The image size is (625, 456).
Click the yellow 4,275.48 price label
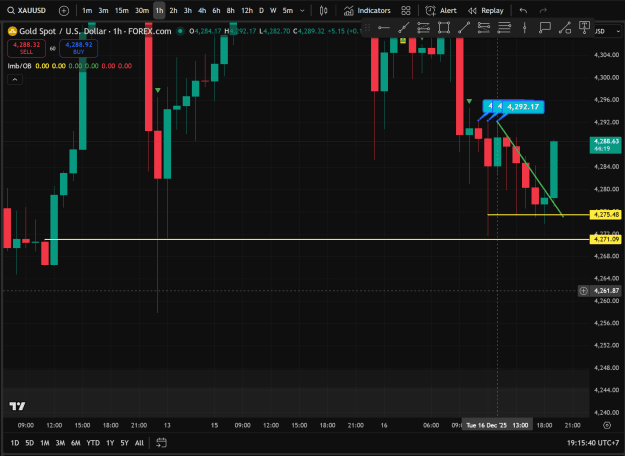tap(605, 215)
